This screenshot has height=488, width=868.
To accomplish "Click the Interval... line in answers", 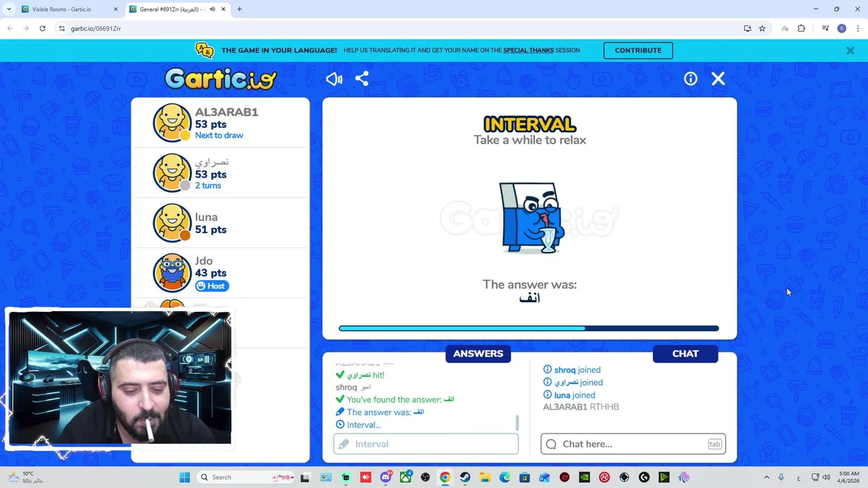I will pyautogui.click(x=358, y=425).
